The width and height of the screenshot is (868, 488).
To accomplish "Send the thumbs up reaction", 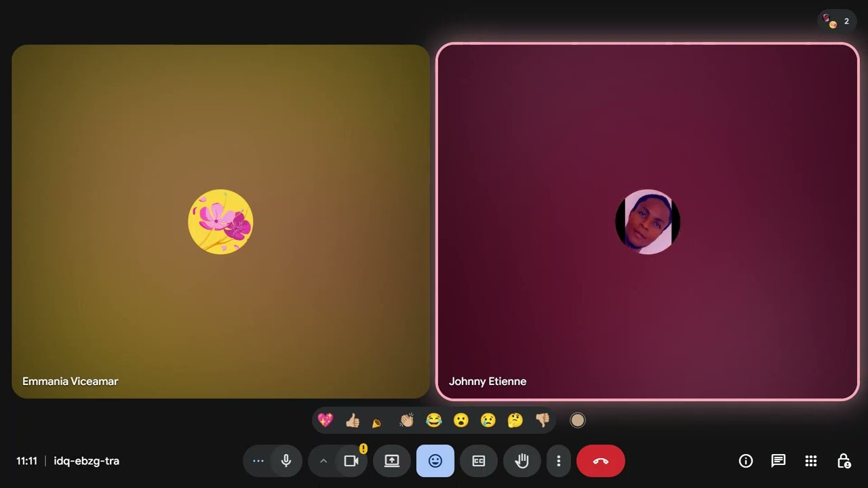I will (x=353, y=420).
